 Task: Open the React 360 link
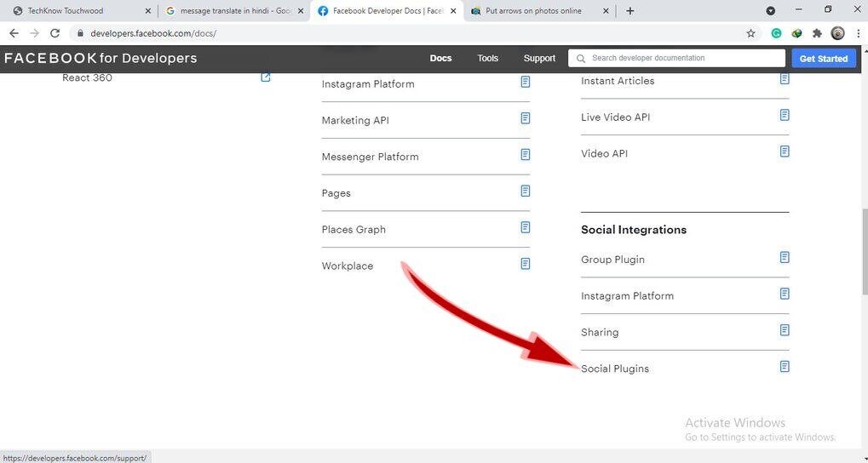coord(87,77)
